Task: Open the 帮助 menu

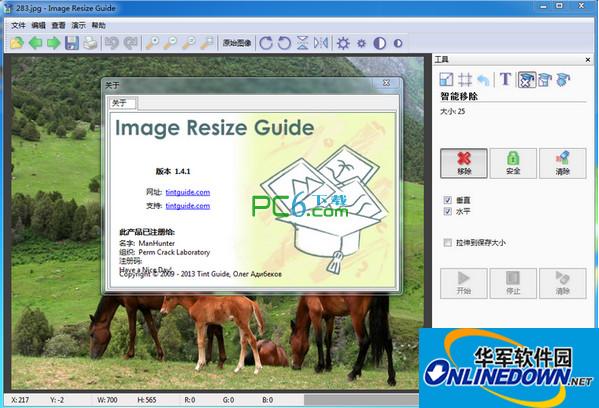Action: [99, 26]
